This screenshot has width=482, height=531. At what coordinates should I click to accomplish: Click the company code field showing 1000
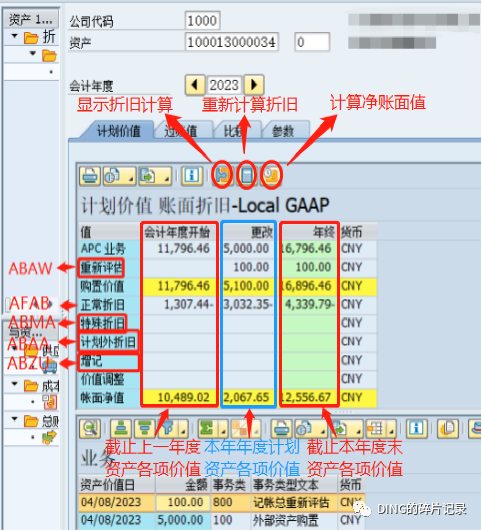pyautogui.click(x=203, y=21)
